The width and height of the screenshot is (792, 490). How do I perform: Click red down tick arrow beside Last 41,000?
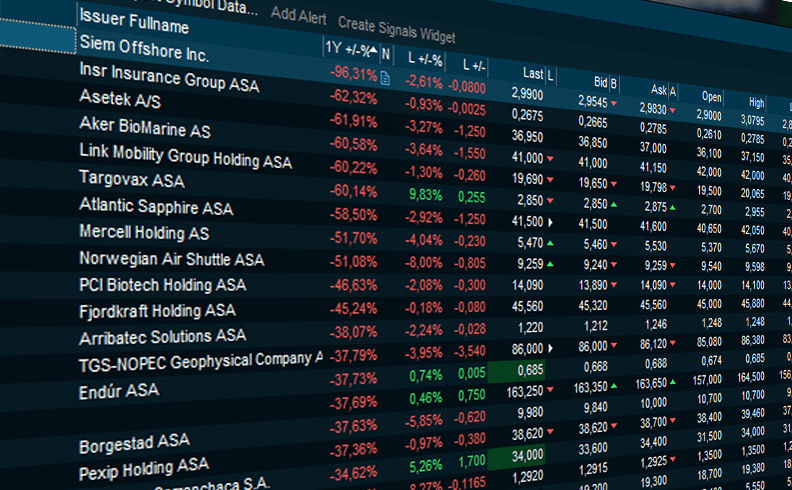[550, 159]
